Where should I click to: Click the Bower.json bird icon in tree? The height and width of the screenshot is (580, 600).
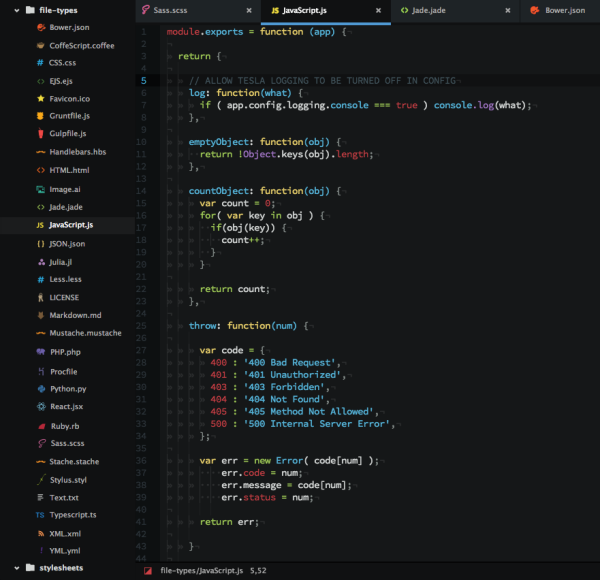point(39,27)
